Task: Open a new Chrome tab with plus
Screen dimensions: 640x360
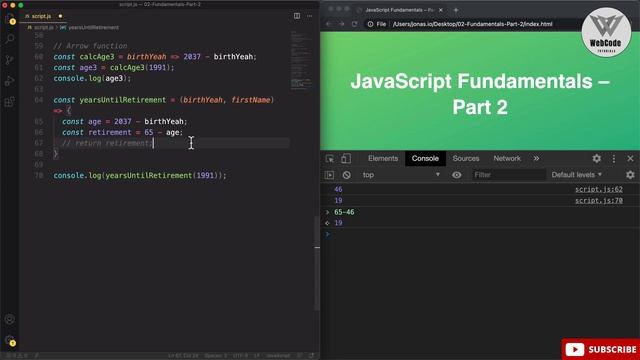Action: (x=456, y=10)
